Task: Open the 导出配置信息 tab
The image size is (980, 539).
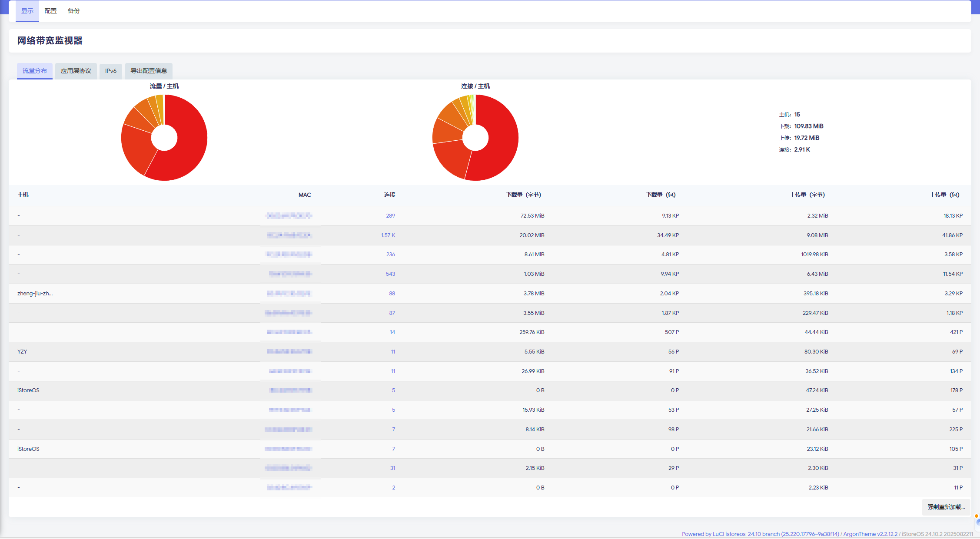Action: pyautogui.click(x=149, y=71)
